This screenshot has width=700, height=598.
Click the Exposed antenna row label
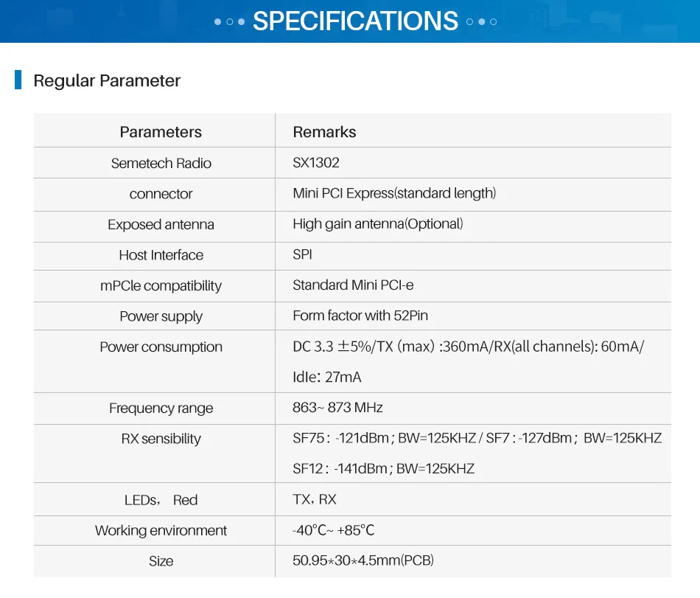(161, 224)
